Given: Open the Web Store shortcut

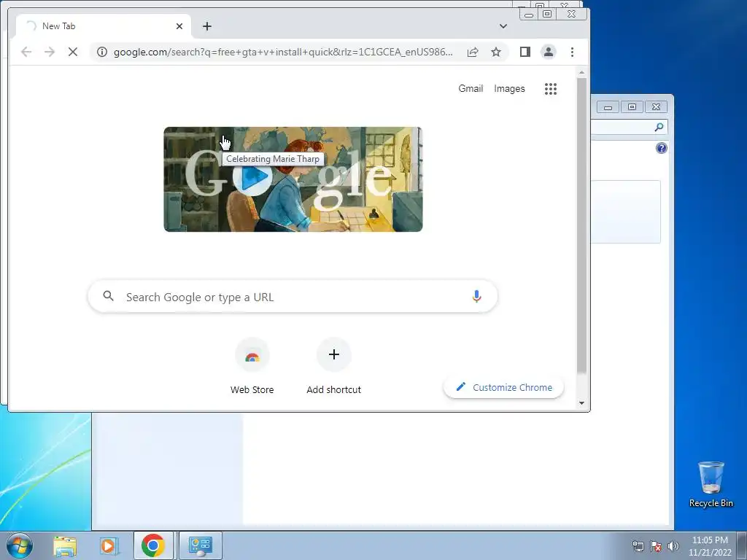Looking at the screenshot, I should coord(252,367).
